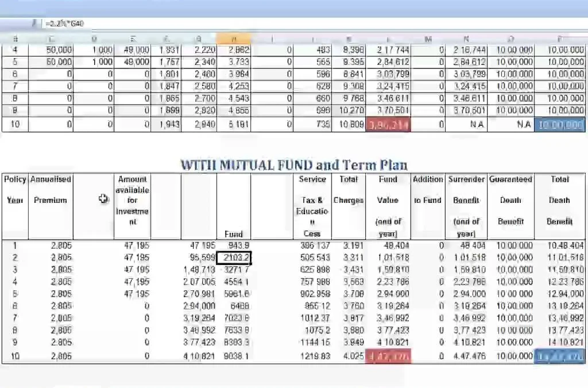Screen dimensions: 588x388
Task: Click the red highlighted fund value 3,96,214
Action: [x=388, y=124]
